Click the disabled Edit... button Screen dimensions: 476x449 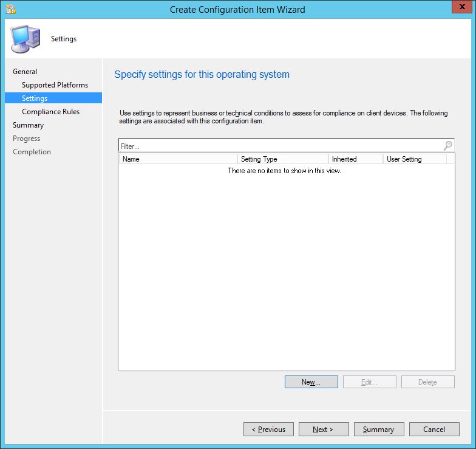click(369, 382)
